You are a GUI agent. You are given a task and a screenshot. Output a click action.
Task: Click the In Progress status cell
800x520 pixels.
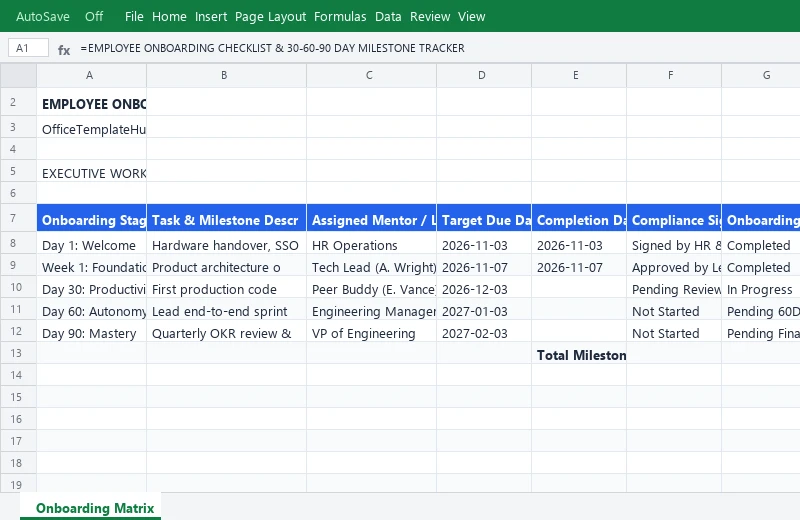click(761, 289)
